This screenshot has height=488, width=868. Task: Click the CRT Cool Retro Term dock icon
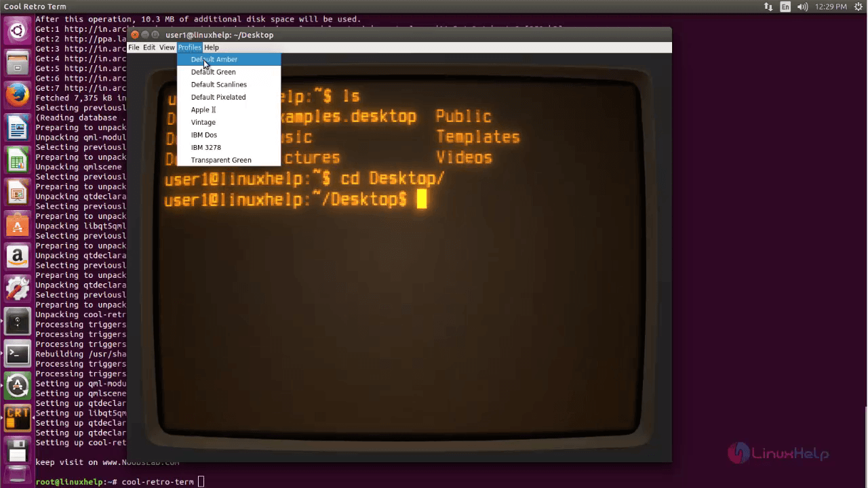(x=17, y=418)
